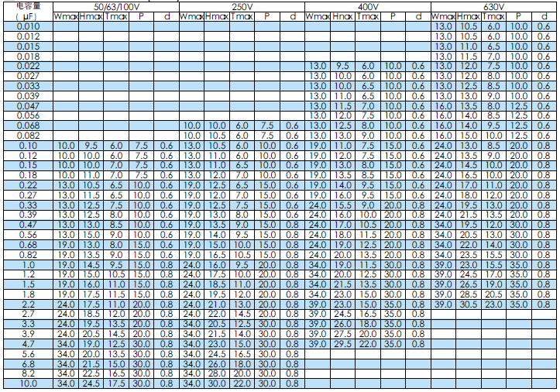Click the 0.10 capacitance row label

tap(27, 146)
